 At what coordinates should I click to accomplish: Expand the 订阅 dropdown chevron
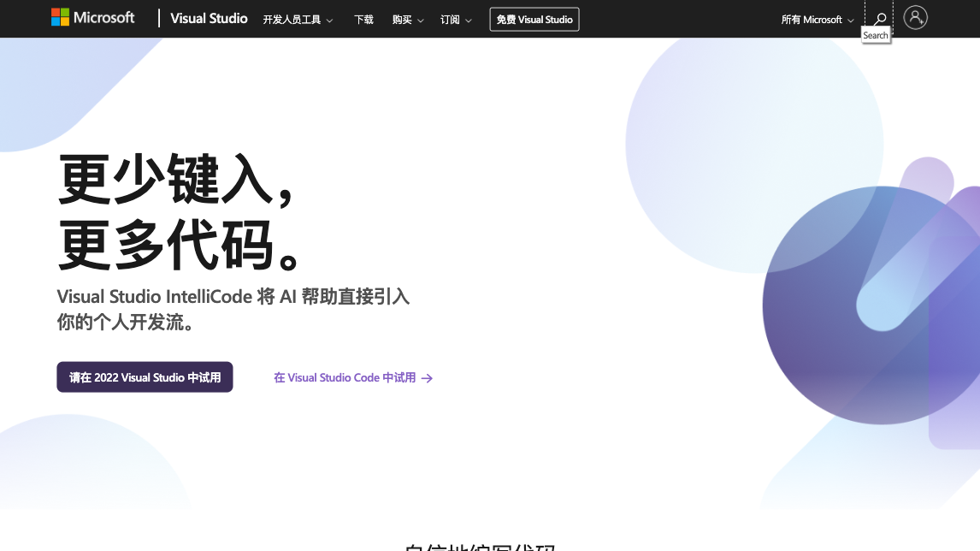468,21
